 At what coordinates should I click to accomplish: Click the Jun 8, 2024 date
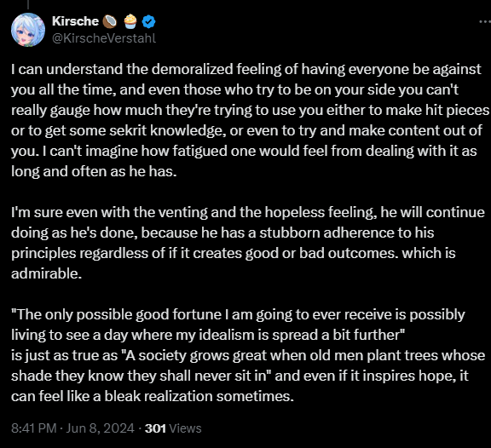(x=101, y=428)
